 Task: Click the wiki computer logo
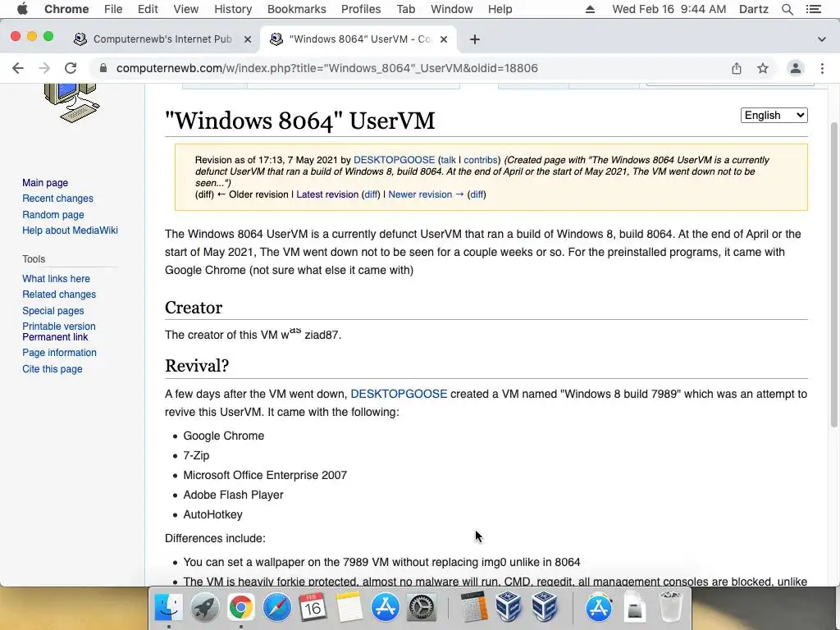pyautogui.click(x=71, y=103)
